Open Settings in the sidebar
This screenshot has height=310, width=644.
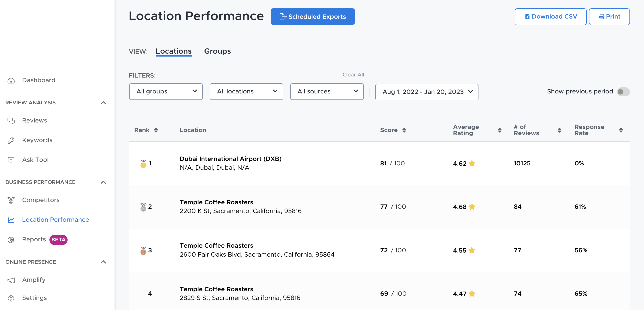point(34,298)
